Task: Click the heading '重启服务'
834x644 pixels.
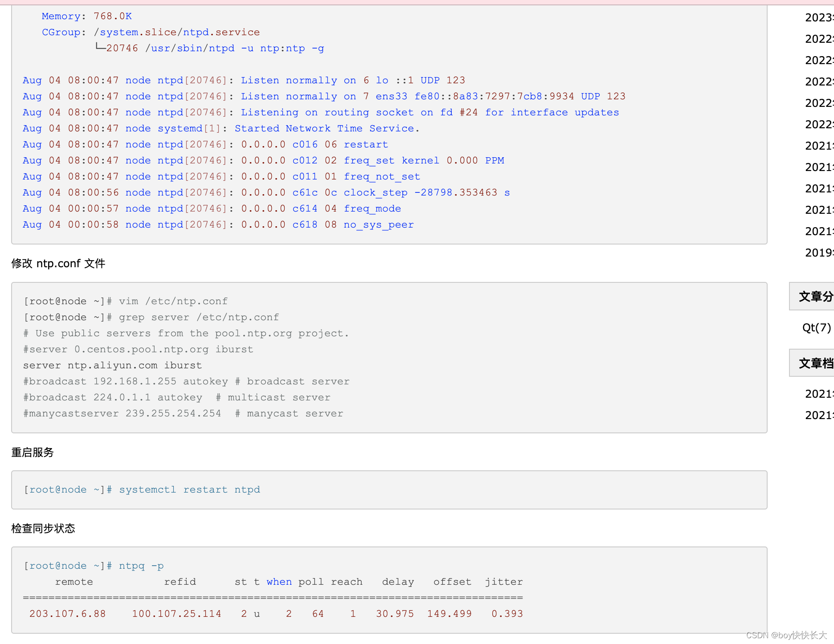Action: click(x=33, y=452)
